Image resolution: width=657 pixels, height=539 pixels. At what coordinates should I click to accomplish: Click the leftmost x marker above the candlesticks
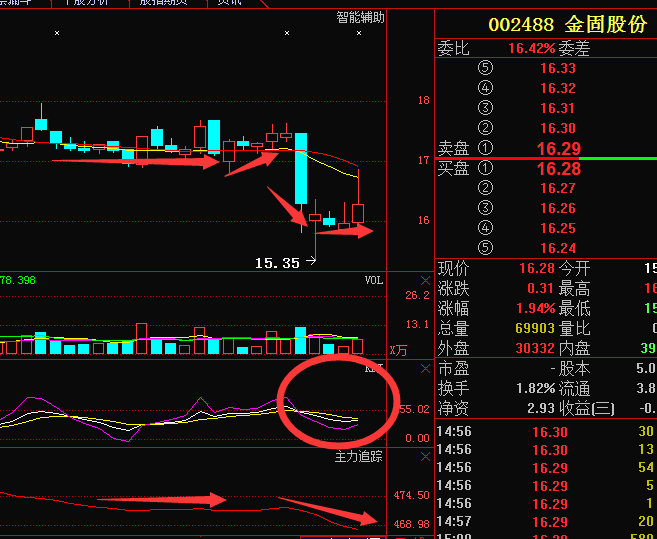tap(57, 33)
